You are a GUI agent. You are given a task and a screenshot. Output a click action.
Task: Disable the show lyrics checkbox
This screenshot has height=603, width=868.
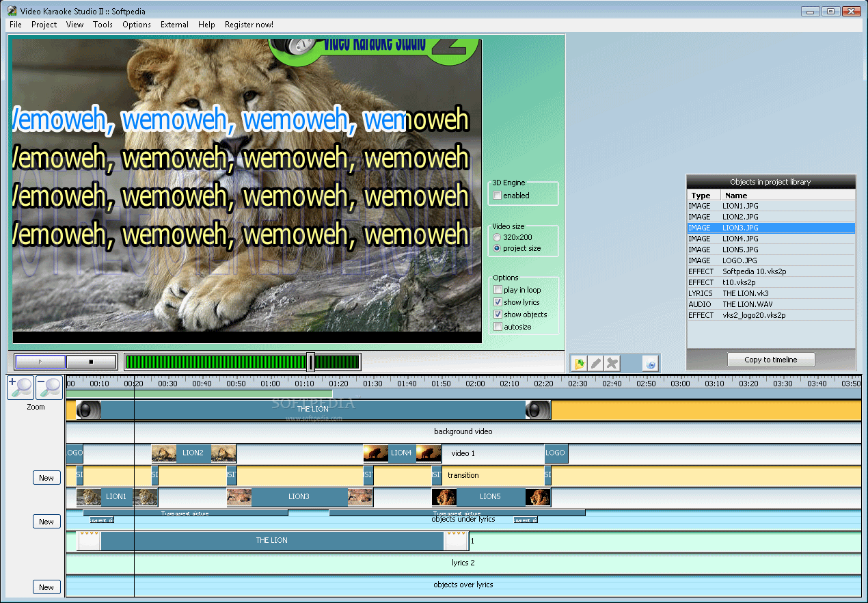pos(498,302)
